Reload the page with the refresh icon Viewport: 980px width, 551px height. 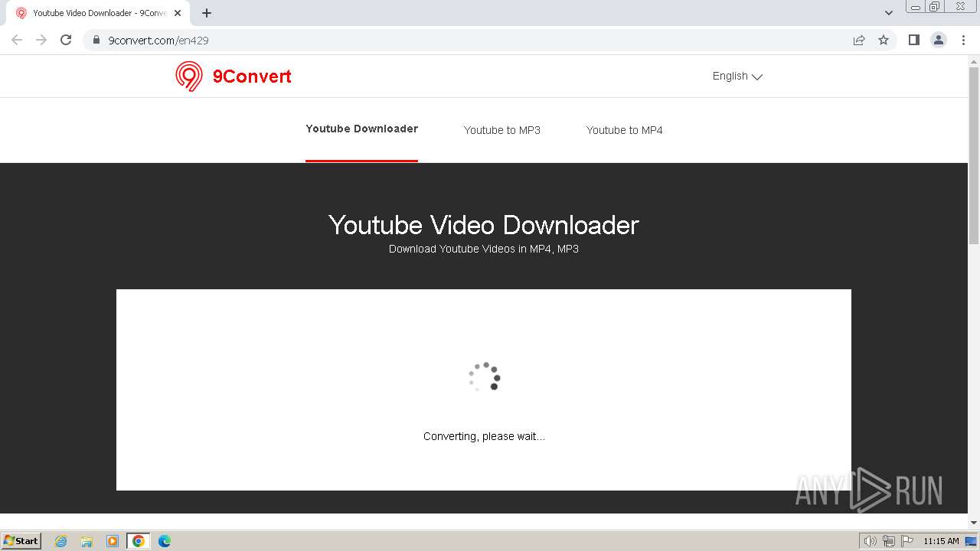(x=66, y=40)
